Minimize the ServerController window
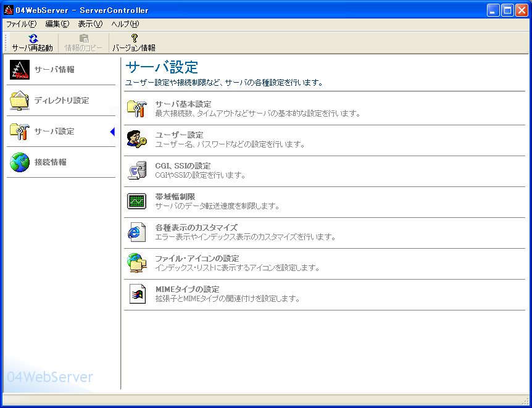 (493, 10)
